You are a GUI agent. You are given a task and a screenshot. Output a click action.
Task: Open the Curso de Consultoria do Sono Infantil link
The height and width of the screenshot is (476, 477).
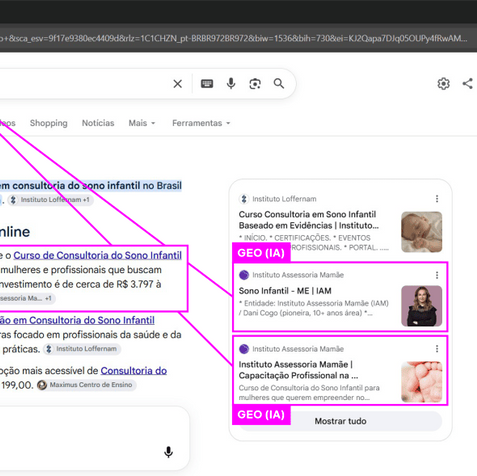tap(97, 255)
